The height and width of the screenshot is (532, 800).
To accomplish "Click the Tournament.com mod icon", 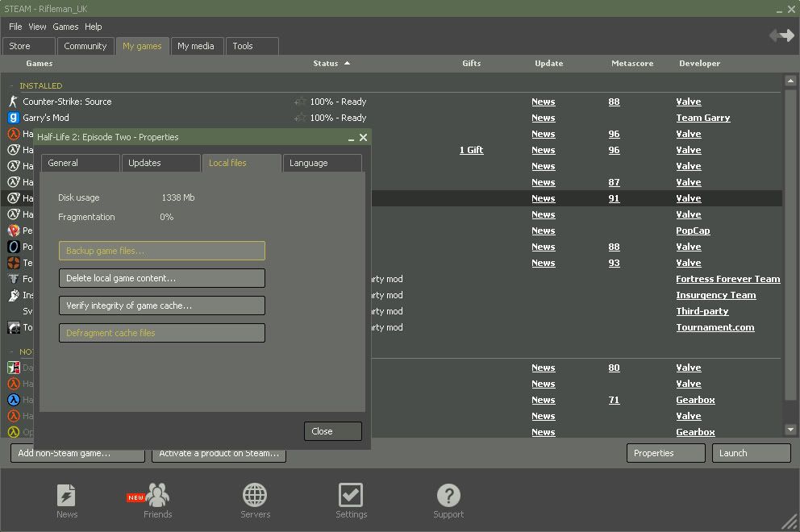I will point(13,327).
